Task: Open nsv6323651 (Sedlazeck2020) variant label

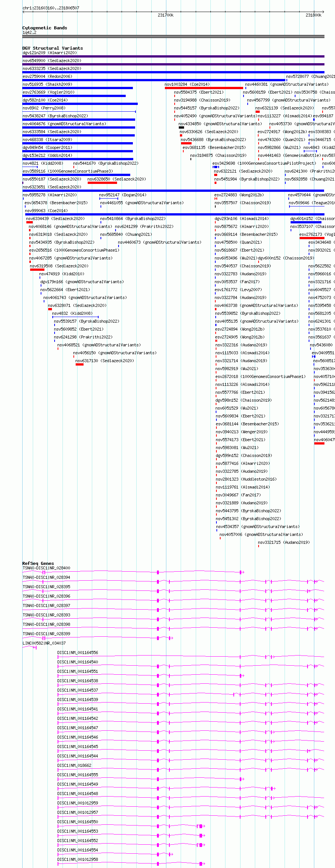Action: tap(52, 187)
